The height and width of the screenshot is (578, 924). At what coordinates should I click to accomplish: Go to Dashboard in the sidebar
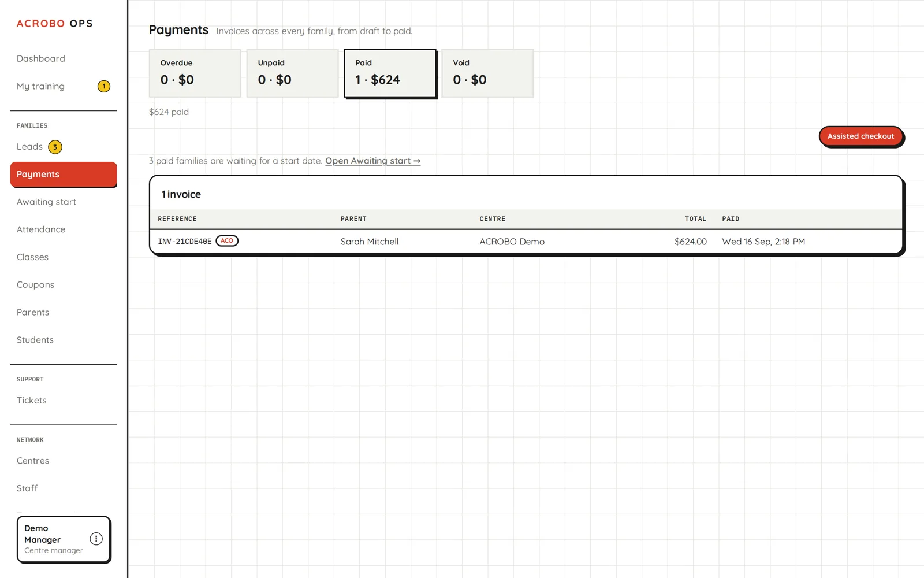[x=41, y=59]
